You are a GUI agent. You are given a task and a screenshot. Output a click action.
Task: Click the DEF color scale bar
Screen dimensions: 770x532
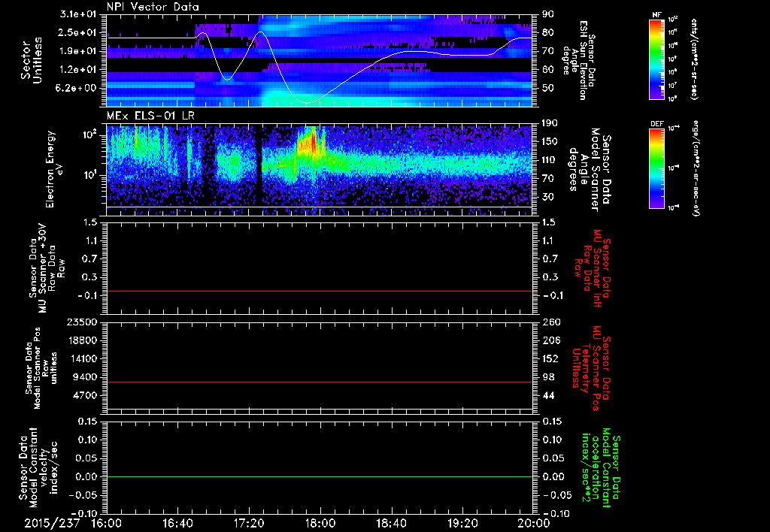click(x=656, y=168)
